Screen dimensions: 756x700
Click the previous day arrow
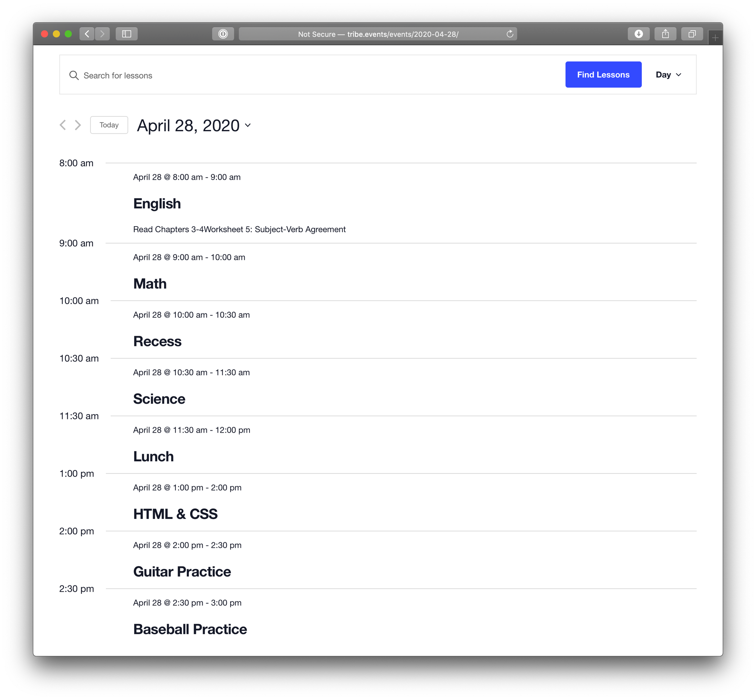click(x=63, y=125)
